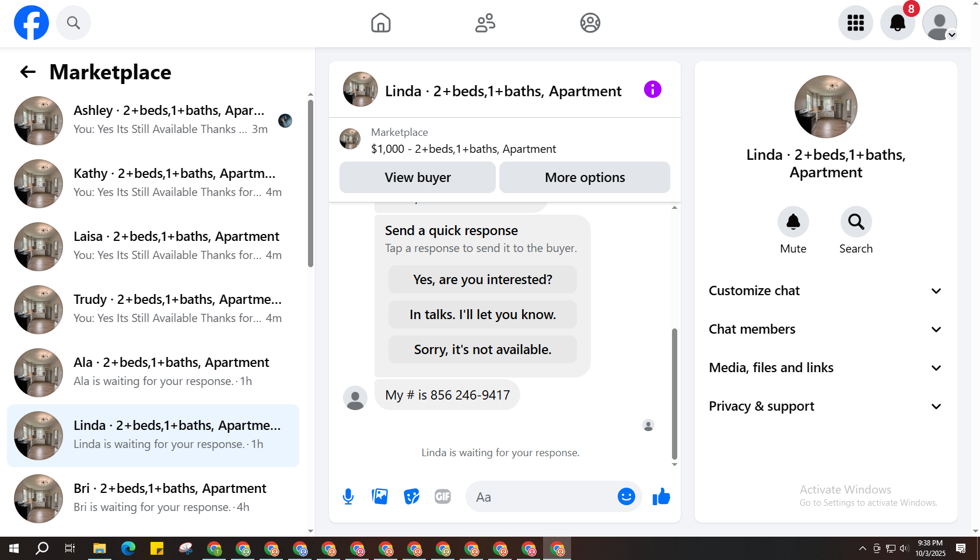Screen dimensions: 980x560
Task: Focus the Aa message input field
Action: click(x=542, y=496)
